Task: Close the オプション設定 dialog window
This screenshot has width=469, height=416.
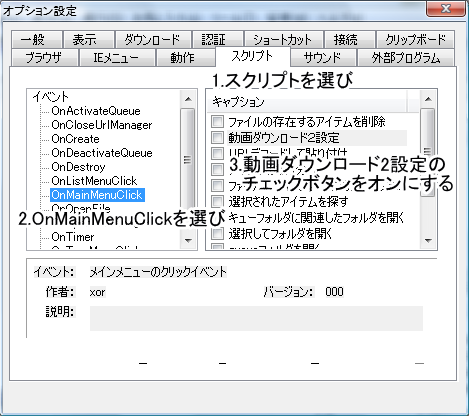Action: [x=446, y=8]
